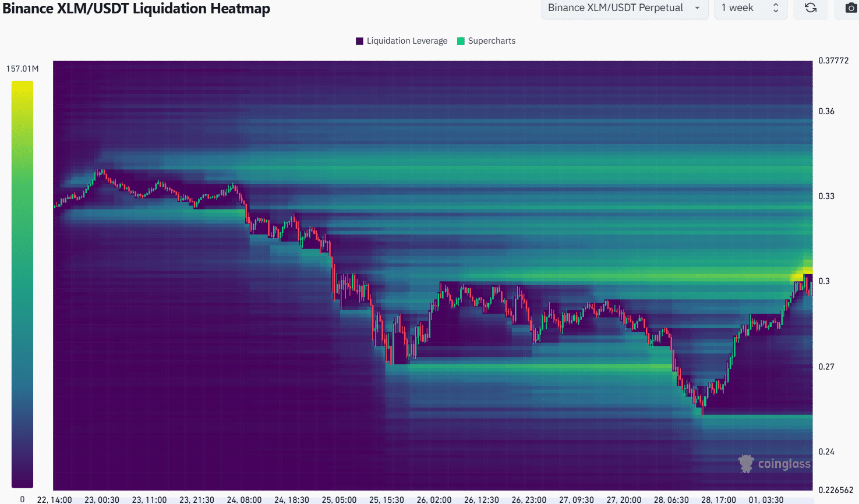Image resolution: width=859 pixels, height=504 pixels.
Task: Open the Binance XLM/USDT Perpetual dropdown
Action: click(625, 8)
